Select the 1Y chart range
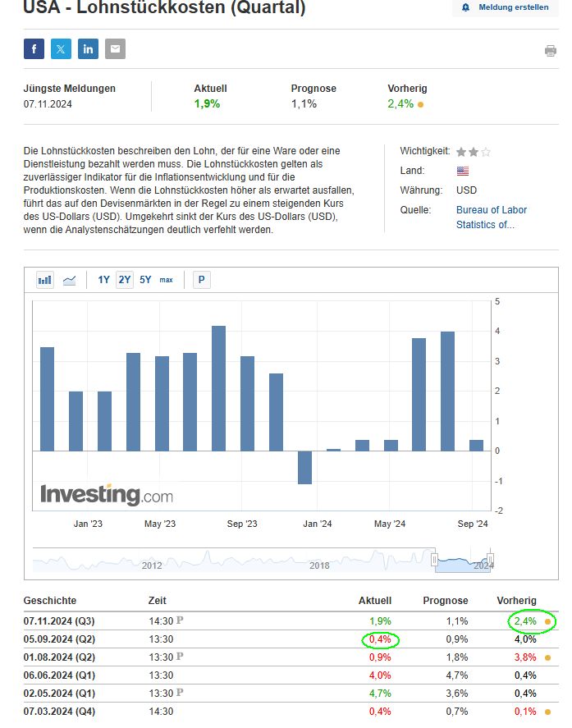This screenshot has height=728, width=572. [x=103, y=280]
